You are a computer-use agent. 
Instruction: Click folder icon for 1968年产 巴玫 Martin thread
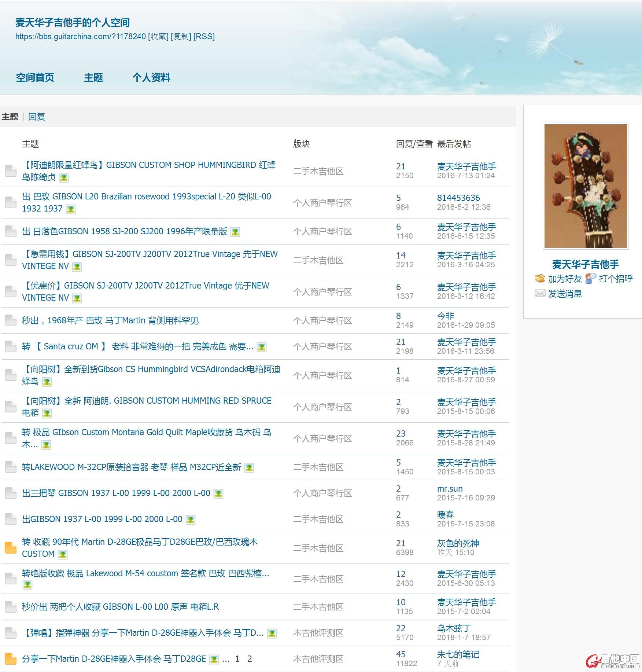[x=11, y=320]
